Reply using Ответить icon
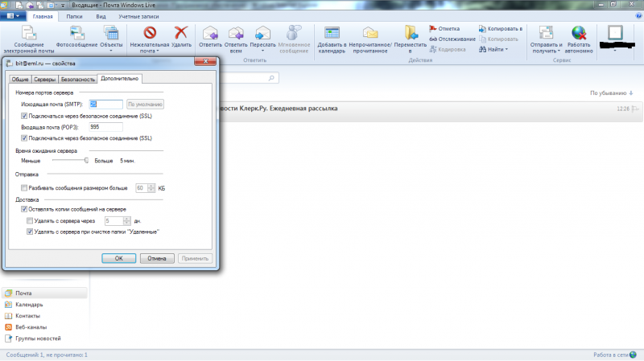 (x=210, y=36)
